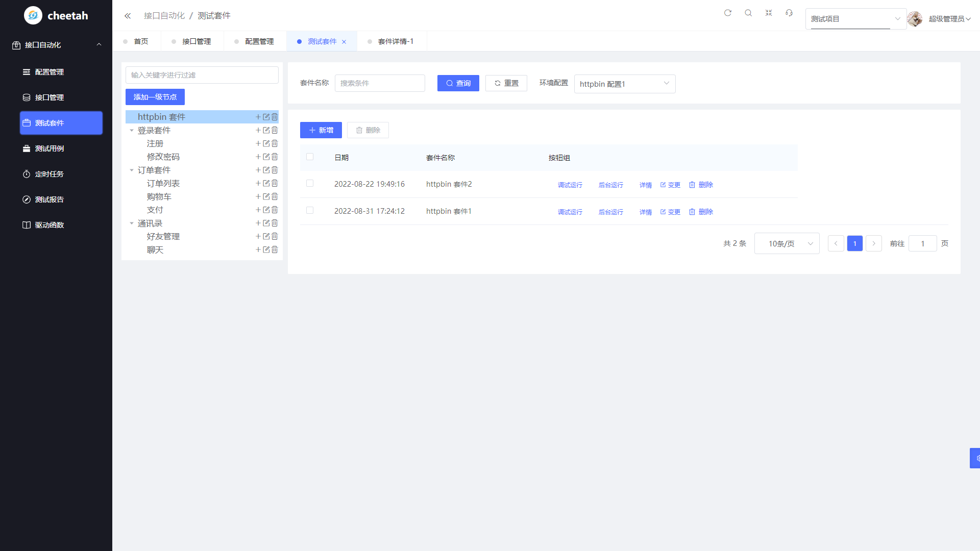Open the 10条/页 page size dropdown

[787, 243]
